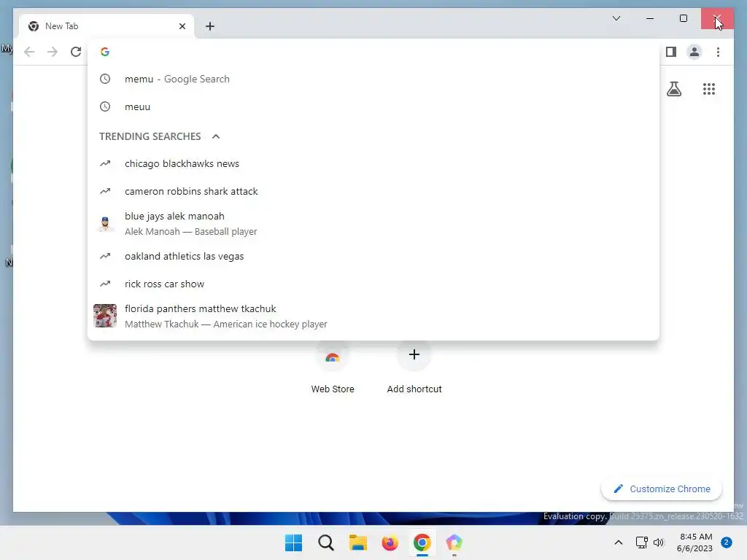Click the Alek Manoah player thumbnail
The height and width of the screenshot is (560, 747).
105,223
